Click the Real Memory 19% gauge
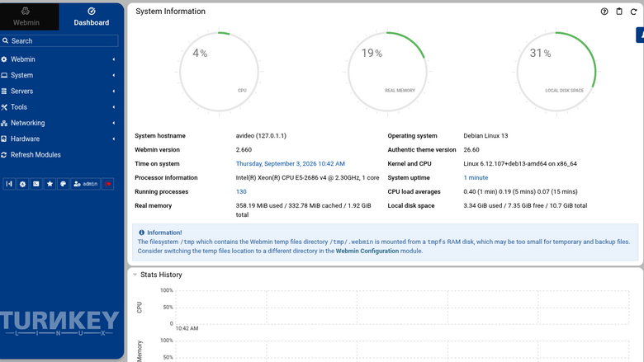The height and width of the screenshot is (362, 644). click(387, 72)
